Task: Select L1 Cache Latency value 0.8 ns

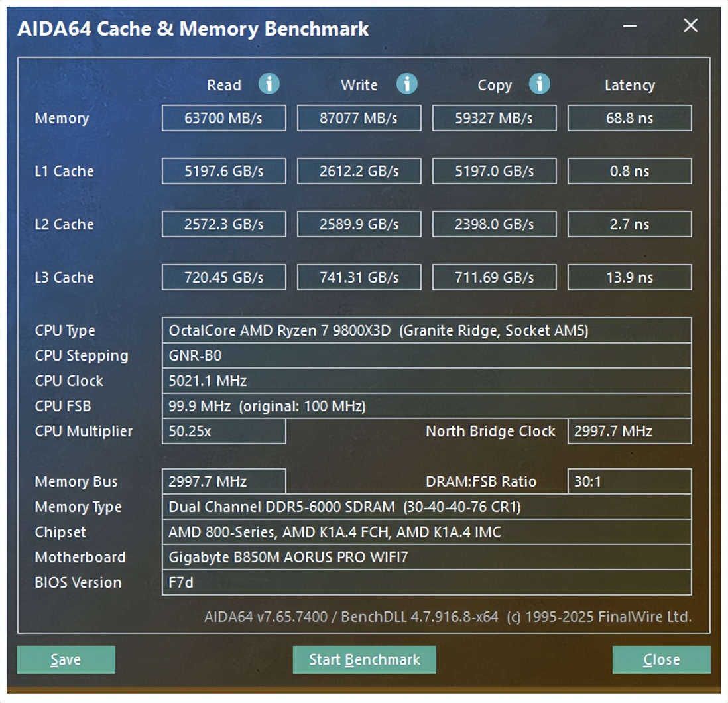Action: pyautogui.click(x=630, y=171)
